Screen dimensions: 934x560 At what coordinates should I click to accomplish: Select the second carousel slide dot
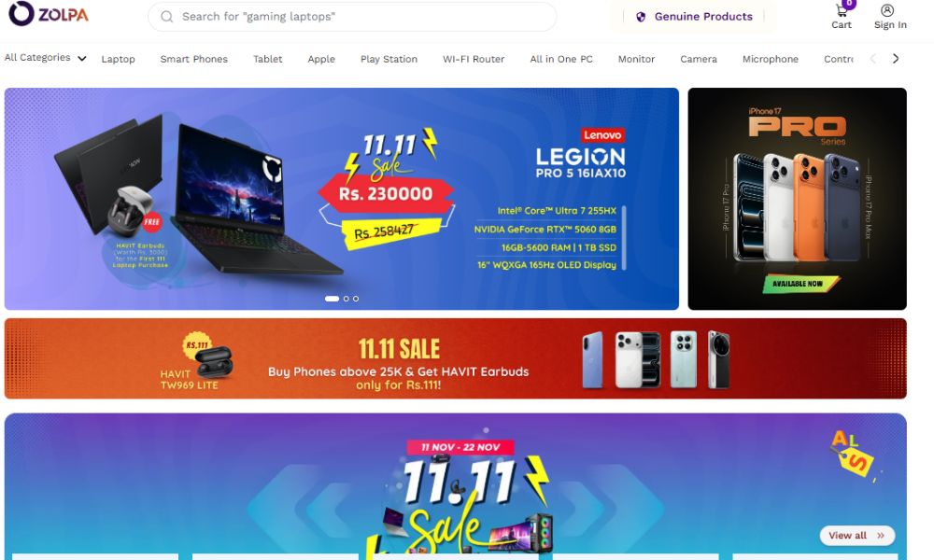click(x=347, y=299)
